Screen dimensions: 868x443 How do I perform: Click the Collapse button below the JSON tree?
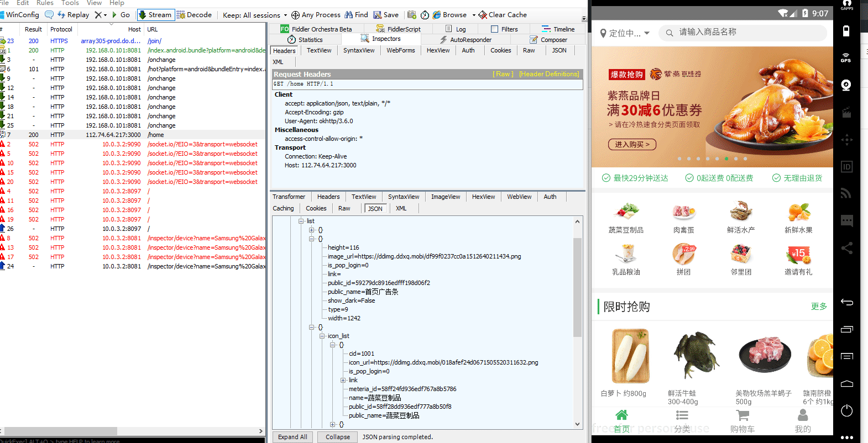338,437
